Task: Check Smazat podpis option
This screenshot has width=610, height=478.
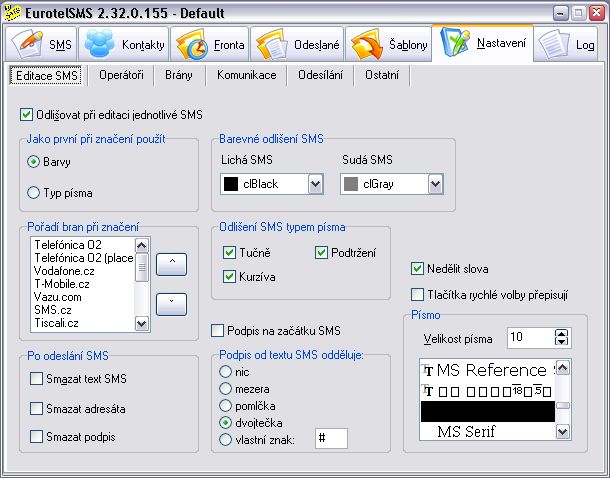Action: [36, 436]
